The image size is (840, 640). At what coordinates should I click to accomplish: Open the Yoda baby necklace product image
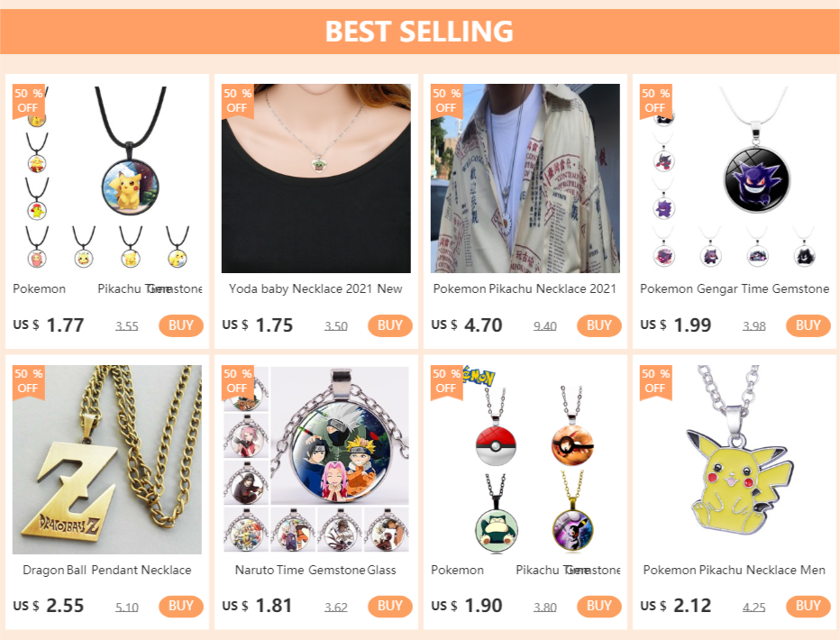point(316,178)
